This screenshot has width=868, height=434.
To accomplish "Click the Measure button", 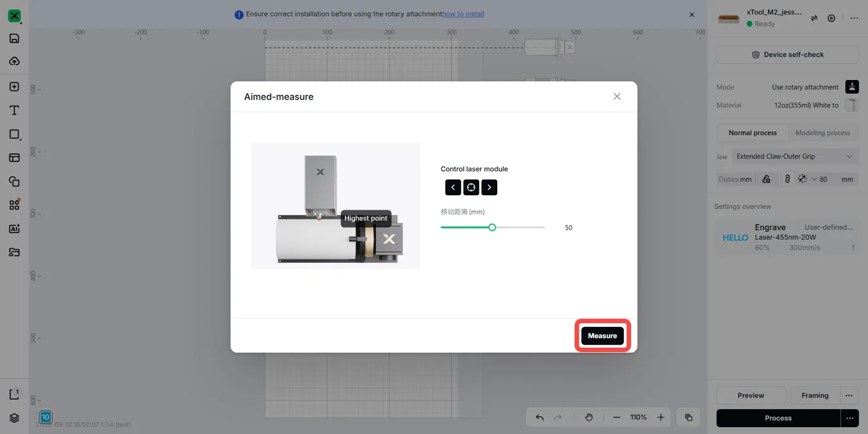I will click(x=603, y=335).
